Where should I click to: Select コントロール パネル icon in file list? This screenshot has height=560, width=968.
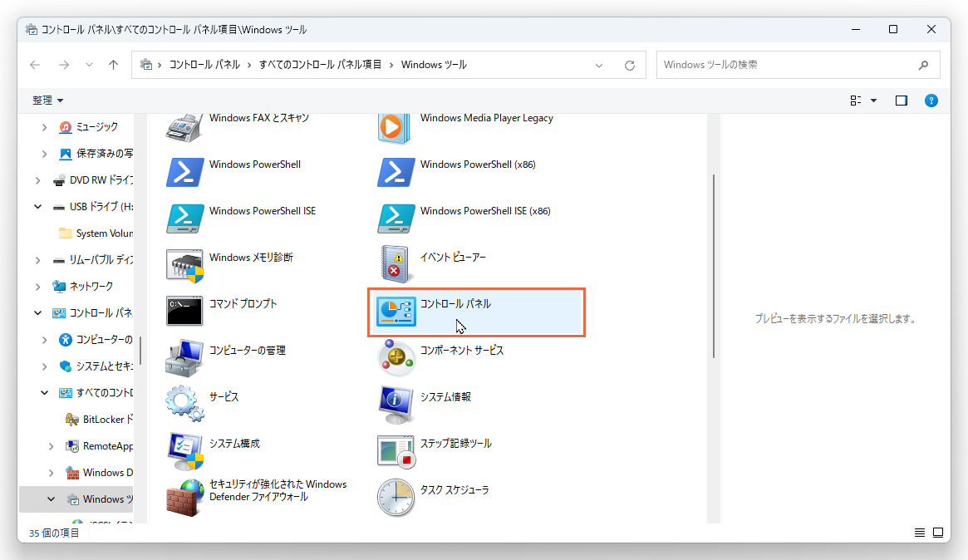(x=396, y=312)
